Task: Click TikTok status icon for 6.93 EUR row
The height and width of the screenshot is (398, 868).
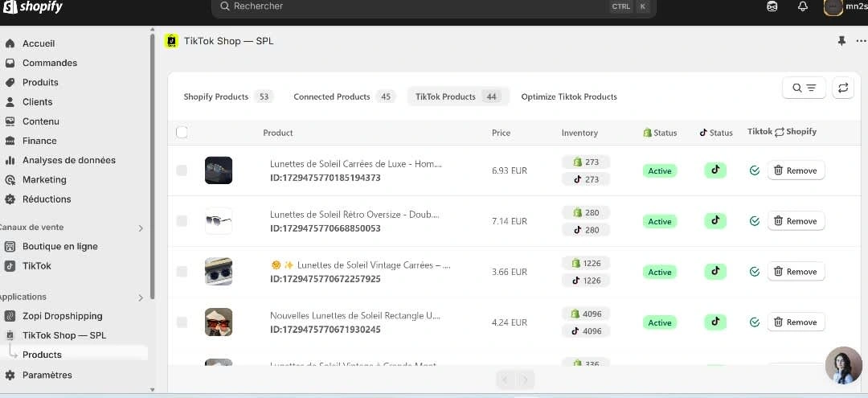Action: click(715, 170)
